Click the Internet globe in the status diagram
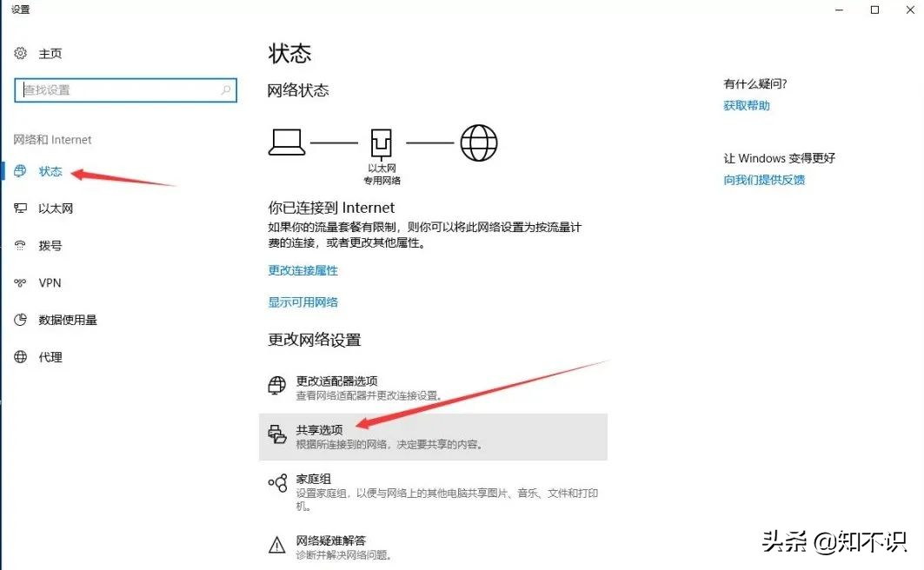 [x=479, y=142]
